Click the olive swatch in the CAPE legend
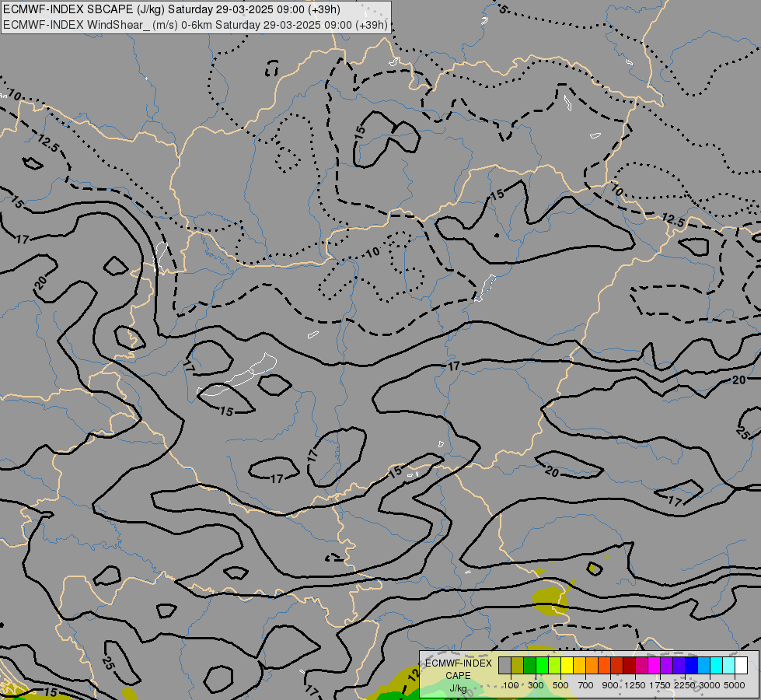Viewport: 761px width, 700px height. tap(518, 666)
